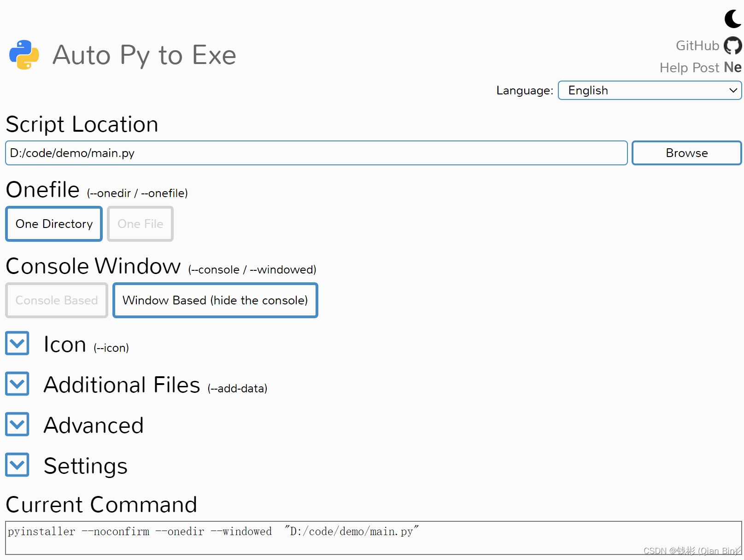The image size is (744, 560).
Task: Open the GitHub repository link
Action: (697, 45)
